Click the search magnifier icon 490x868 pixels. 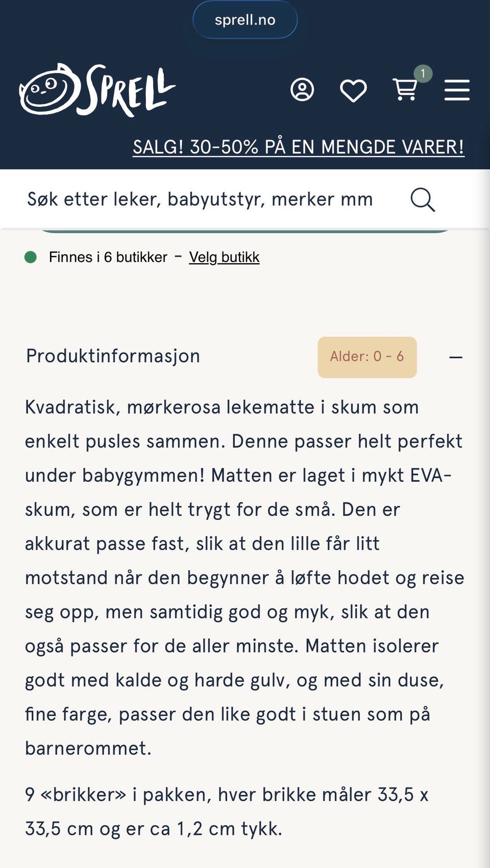click(x=423, y=200)
